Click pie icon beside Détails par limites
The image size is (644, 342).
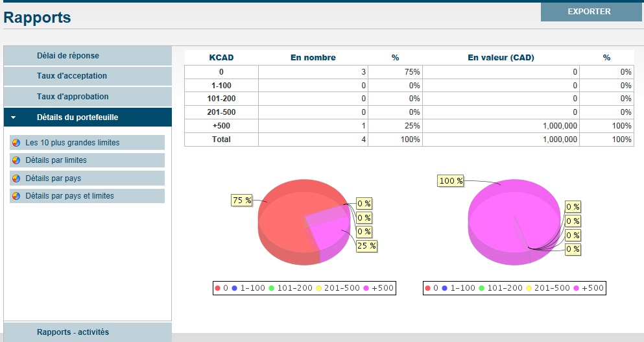click(x=16, y=160)
